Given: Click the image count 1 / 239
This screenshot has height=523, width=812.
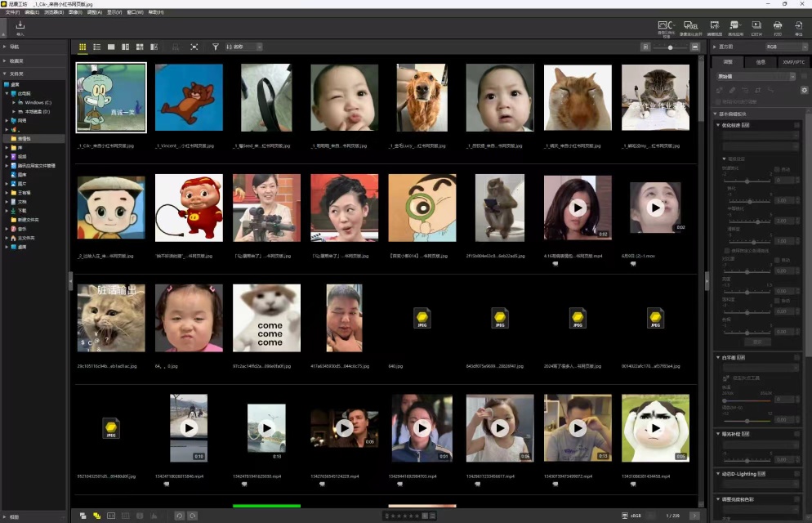Looking at the screenshot, I should click(672, 516).
